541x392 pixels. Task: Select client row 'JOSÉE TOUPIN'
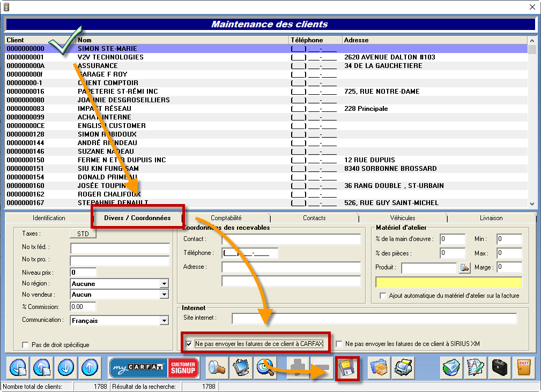(266, 186)
